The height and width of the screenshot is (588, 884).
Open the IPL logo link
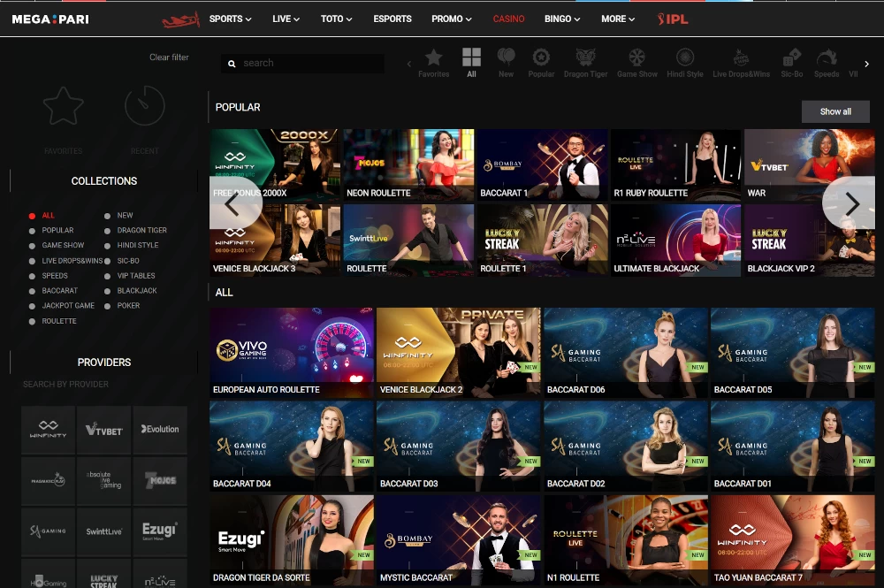click(673, 19)
